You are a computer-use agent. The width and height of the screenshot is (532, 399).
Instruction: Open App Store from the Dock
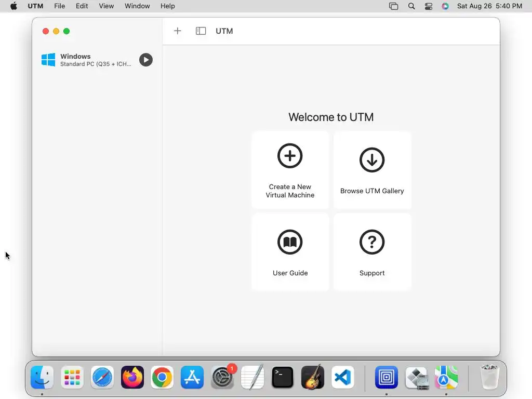192,377
